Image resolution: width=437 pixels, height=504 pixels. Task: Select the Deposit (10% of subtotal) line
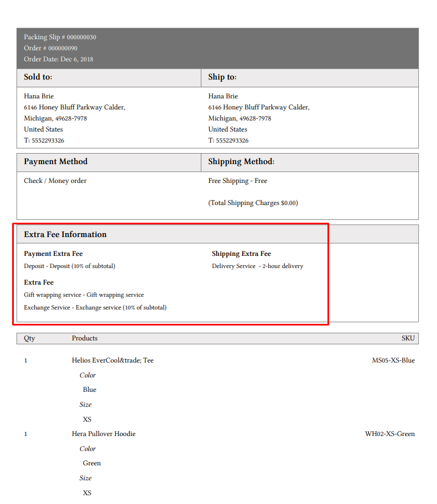click(x=70, y=266)
